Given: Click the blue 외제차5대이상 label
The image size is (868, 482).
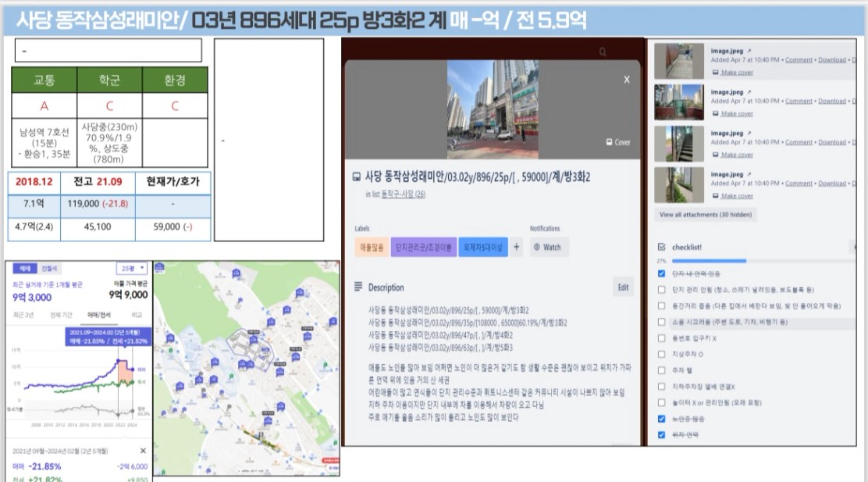Looking at the screenshot, I should pos(483,247).
